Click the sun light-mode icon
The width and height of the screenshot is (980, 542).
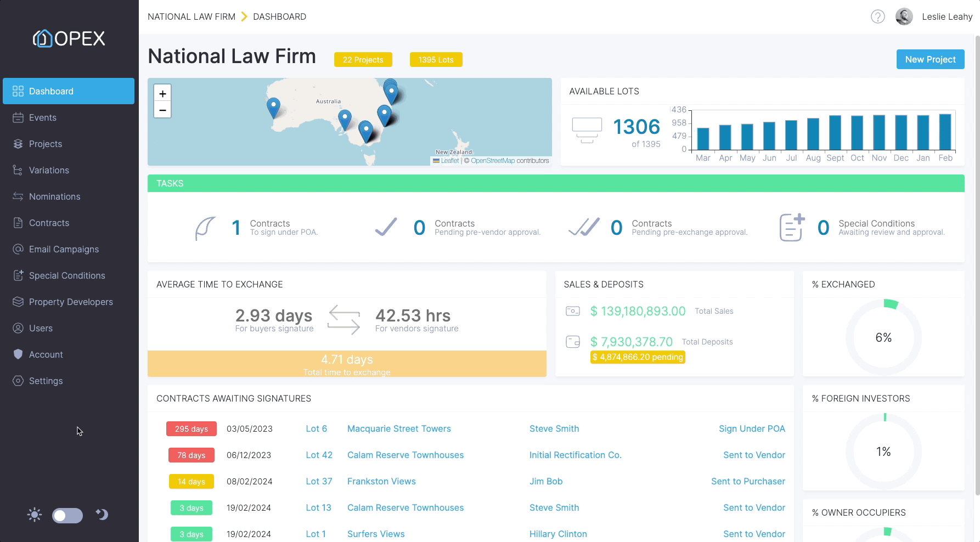(35, 515)
